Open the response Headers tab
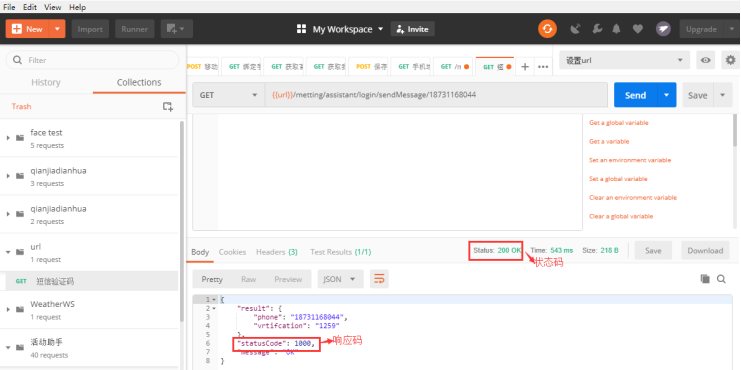Screen dimensions: 741x370 click(x=276, y=252)
